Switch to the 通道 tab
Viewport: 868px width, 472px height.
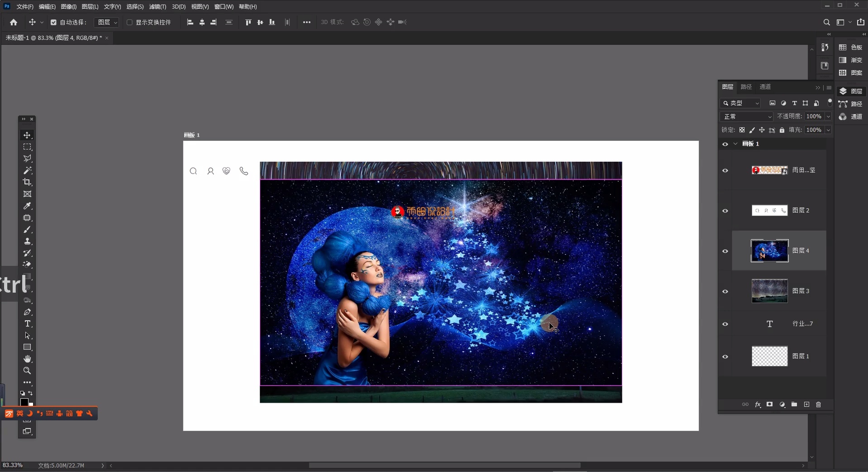(765, 87)
